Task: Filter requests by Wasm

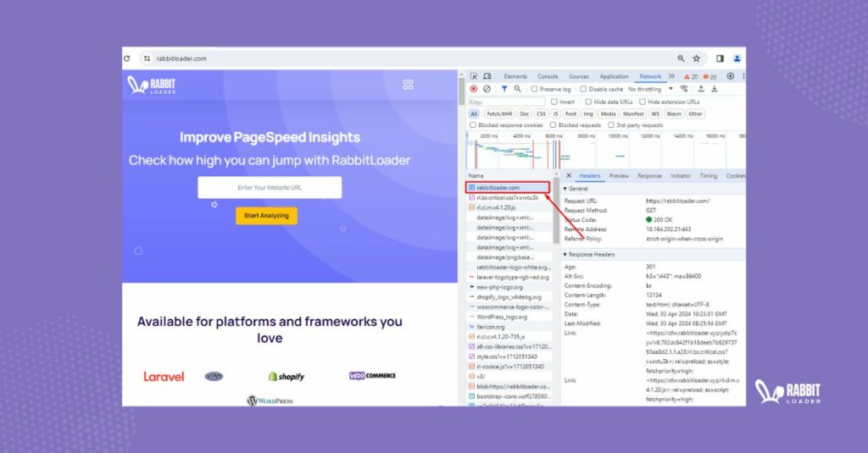Action: coord(674,114)
